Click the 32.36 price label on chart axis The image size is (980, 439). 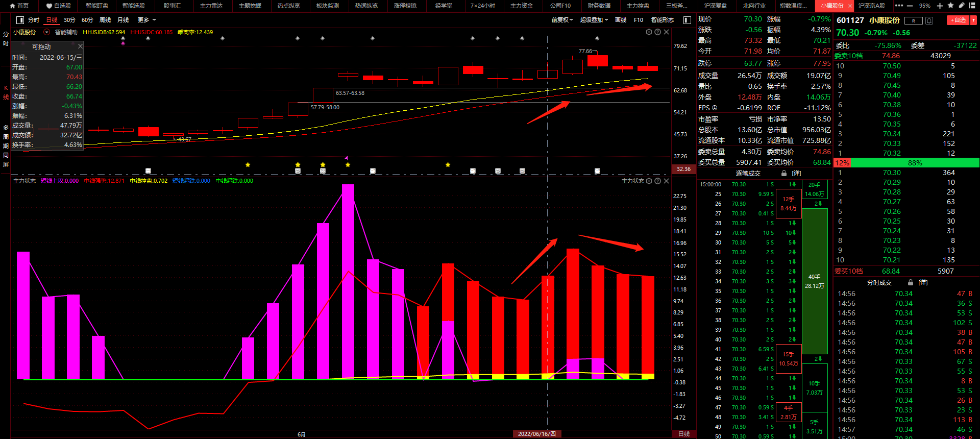click(x=683, y=169)
